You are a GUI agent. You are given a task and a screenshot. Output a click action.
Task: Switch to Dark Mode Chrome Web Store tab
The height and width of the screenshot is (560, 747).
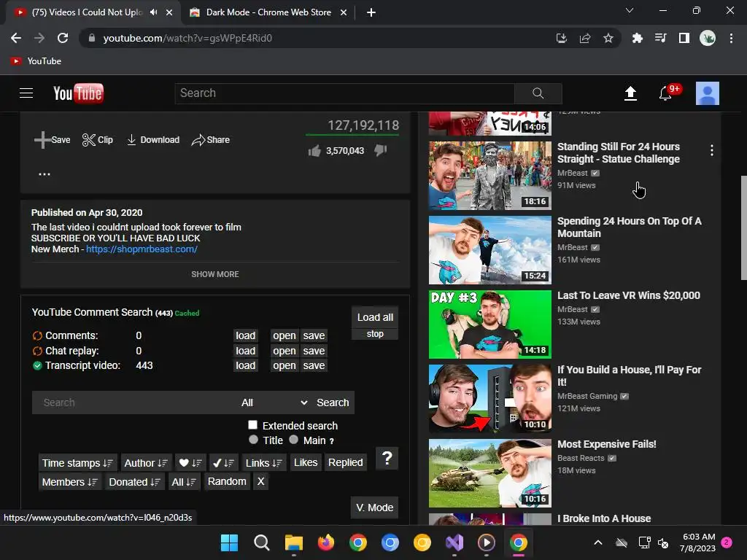pos(268,12)
